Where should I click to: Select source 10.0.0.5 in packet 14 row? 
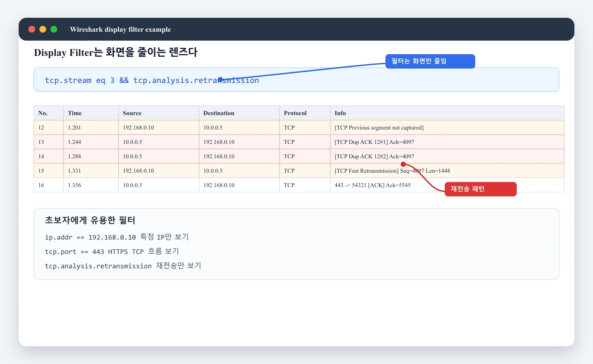(159, 156)
